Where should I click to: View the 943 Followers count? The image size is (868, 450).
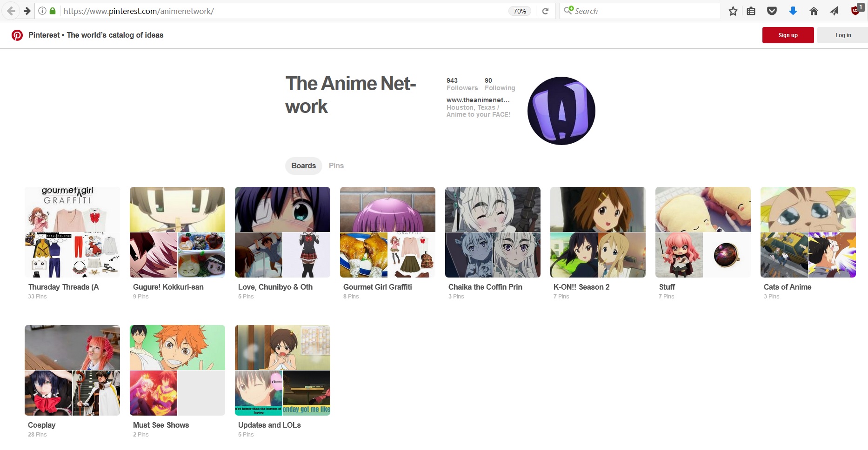pyautogui.click(x=462, y=84)
